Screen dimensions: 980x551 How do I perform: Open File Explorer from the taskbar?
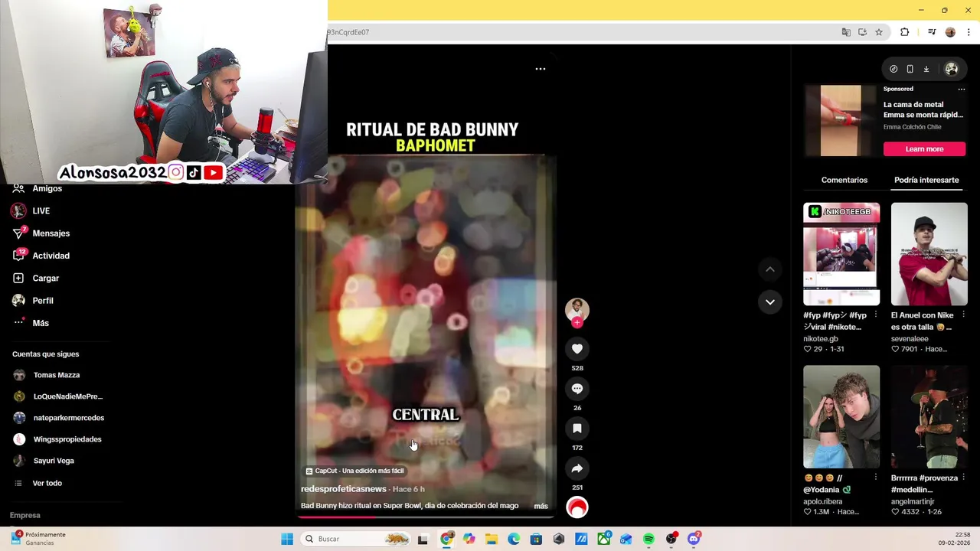(x=491, y=539)
